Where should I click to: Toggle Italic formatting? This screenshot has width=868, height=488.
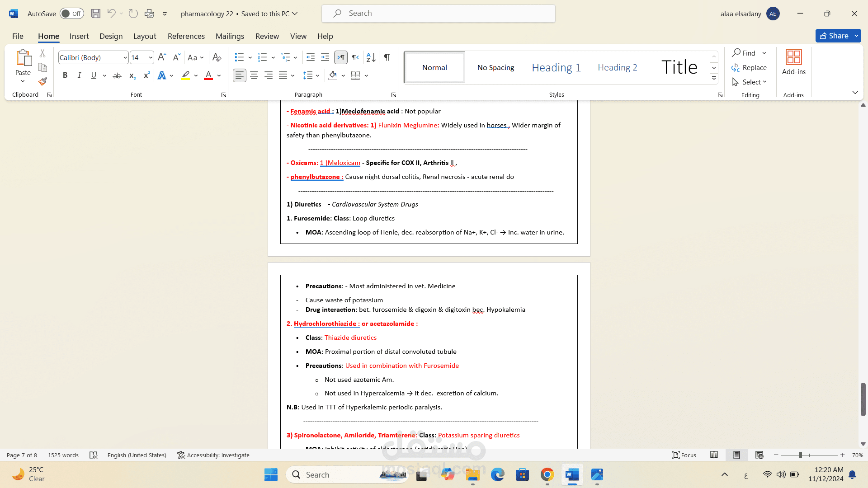point(80,75)
